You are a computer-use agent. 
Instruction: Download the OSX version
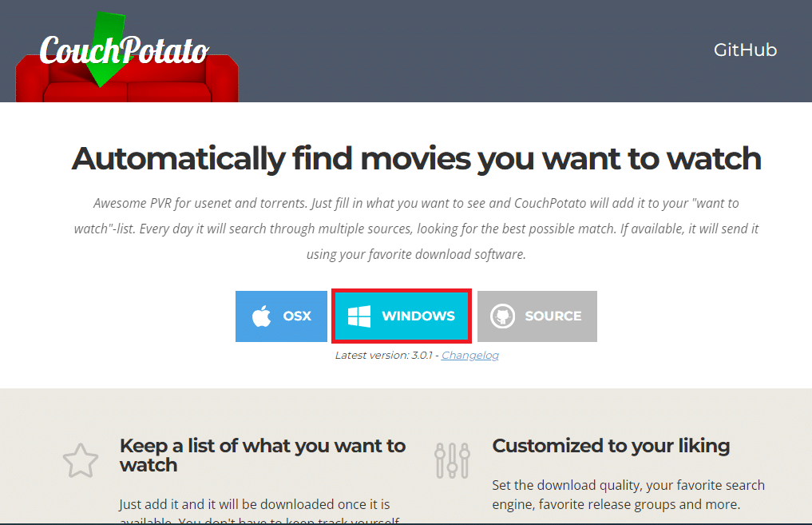[281, 316]
